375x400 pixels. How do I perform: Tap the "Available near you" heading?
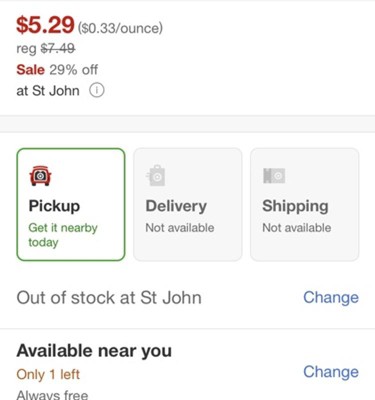[94, 351]
